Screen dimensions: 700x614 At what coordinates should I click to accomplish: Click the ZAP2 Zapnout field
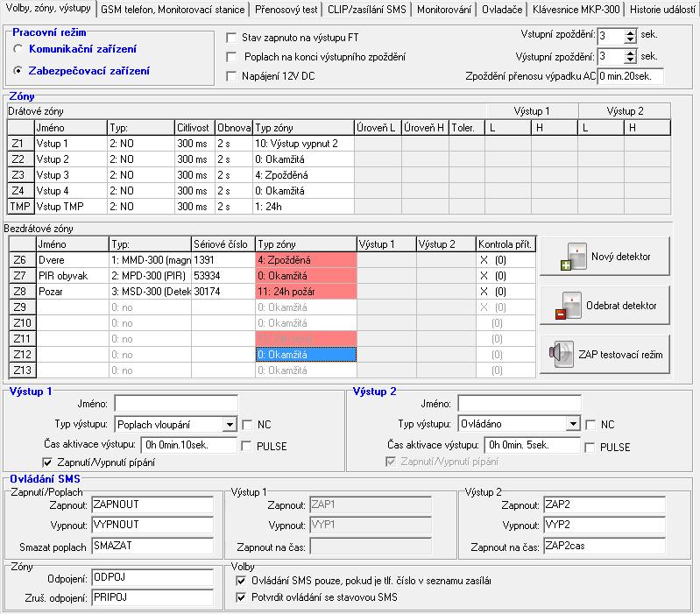pyautogui.click(x=605, y=505)
